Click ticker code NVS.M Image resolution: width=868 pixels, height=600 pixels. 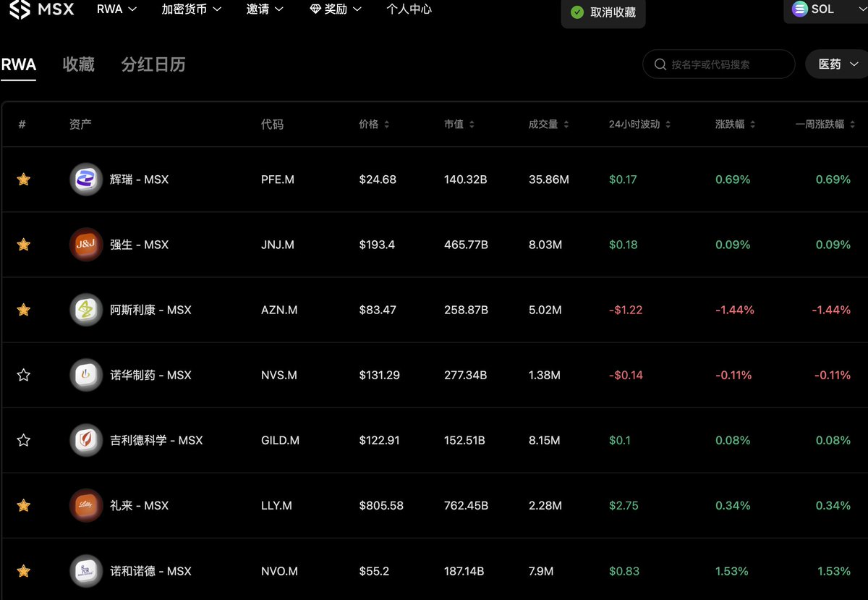(279, 375)
